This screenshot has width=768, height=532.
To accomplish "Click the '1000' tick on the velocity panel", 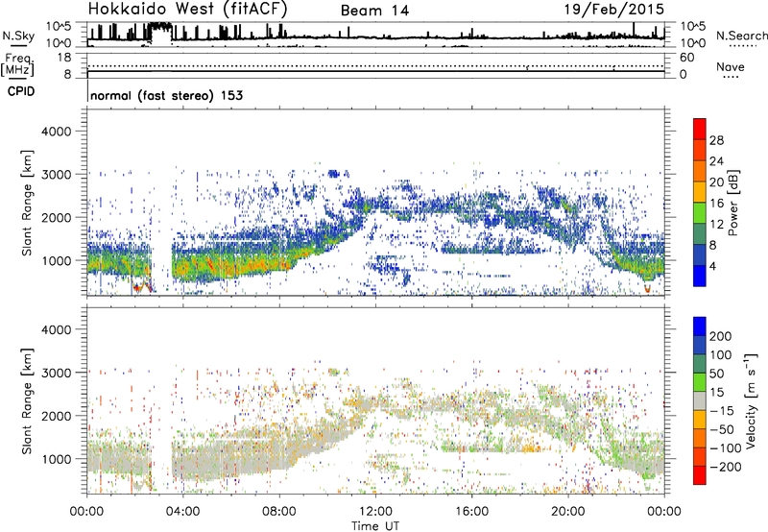I will 57,459.
